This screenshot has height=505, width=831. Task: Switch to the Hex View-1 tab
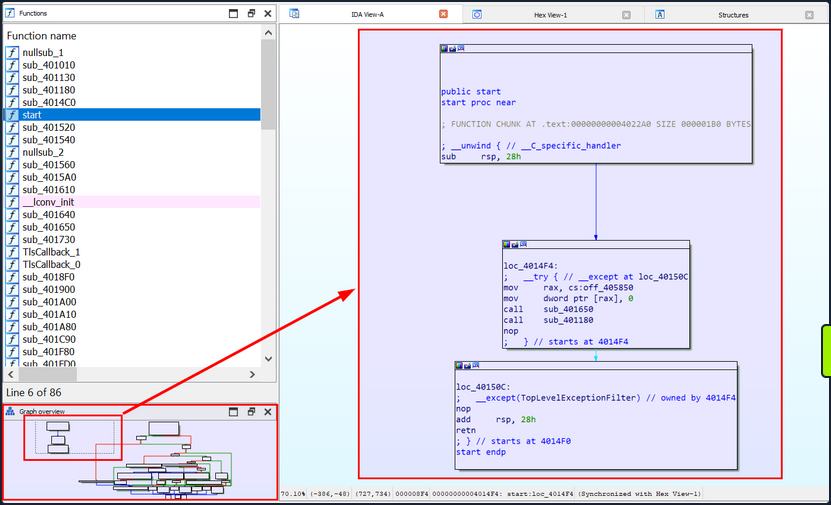pyautogui.click(x=550, y=15)
